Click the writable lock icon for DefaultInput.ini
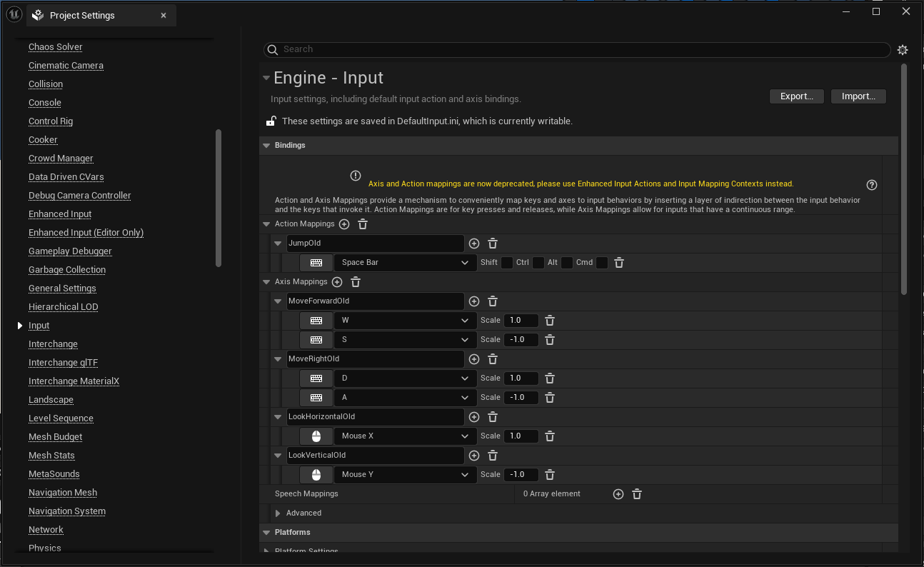 point(271,121)
